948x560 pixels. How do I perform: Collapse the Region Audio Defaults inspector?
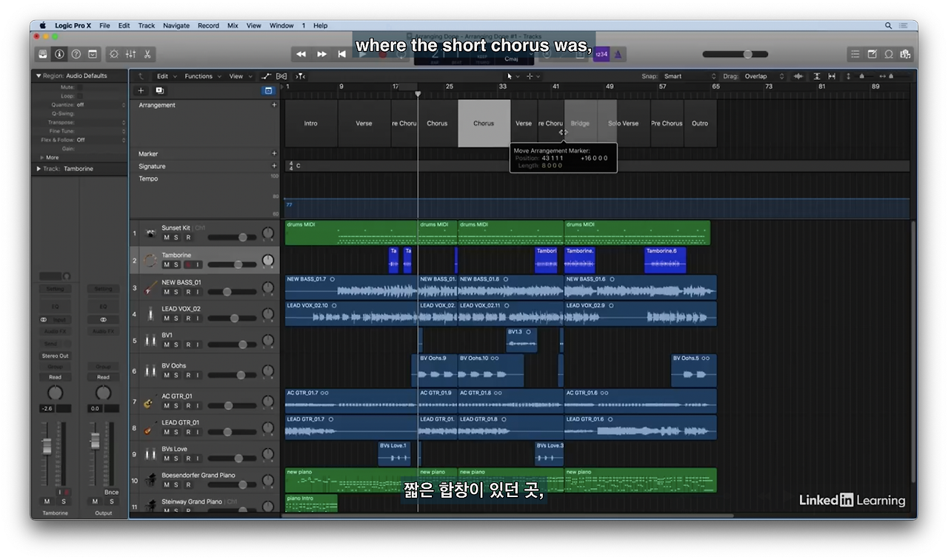[39, 76]
